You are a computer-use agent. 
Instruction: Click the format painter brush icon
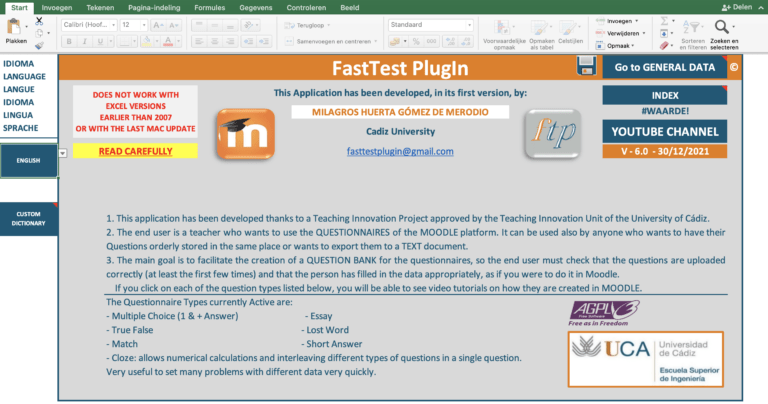coord(39,45)
